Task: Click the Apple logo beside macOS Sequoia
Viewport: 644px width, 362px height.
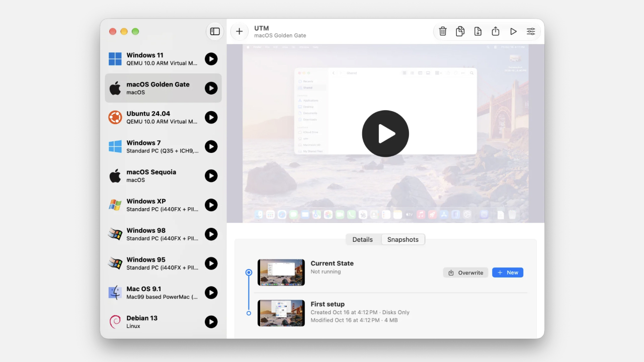Action: point(115,175)
